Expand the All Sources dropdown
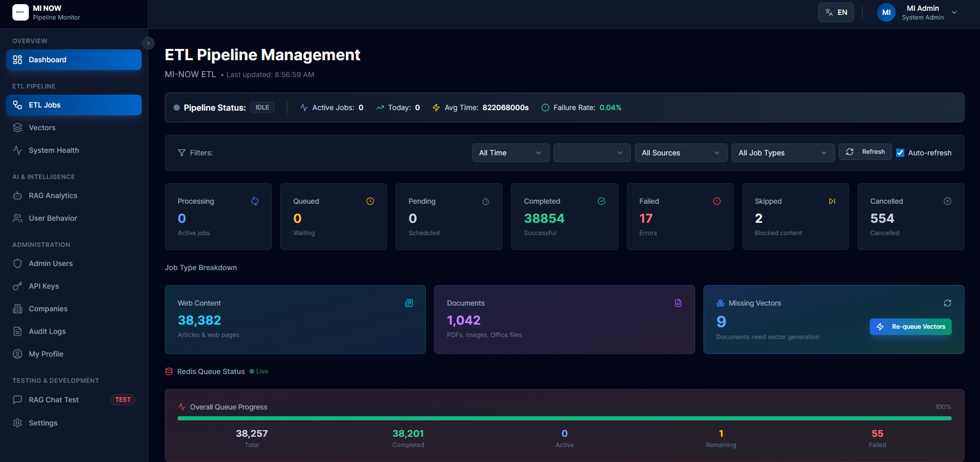Screen dimensions: 980x462 click(x=680, y=153)
